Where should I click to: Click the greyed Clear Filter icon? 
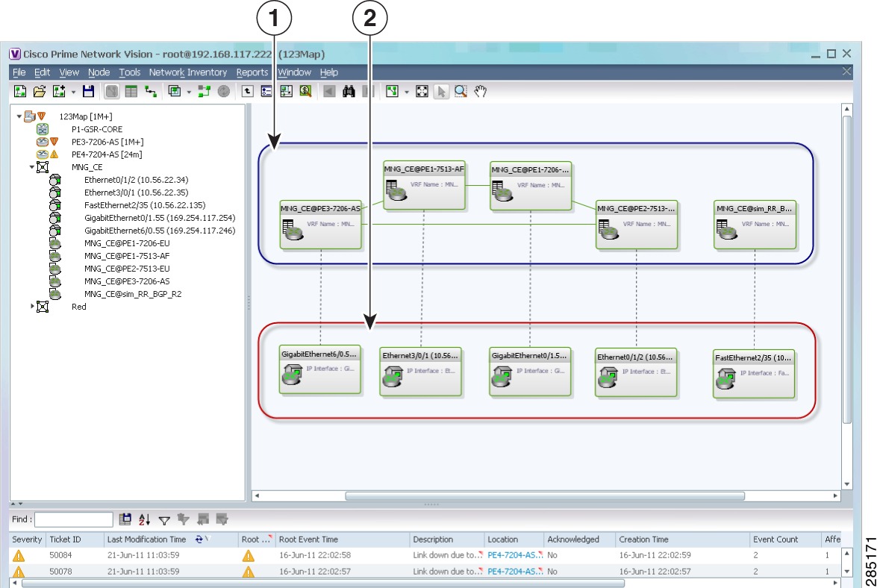(x=183, y=519)
